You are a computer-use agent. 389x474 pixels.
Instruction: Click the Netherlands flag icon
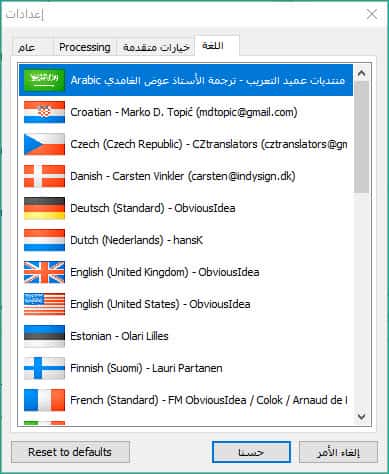click(44, 240)
